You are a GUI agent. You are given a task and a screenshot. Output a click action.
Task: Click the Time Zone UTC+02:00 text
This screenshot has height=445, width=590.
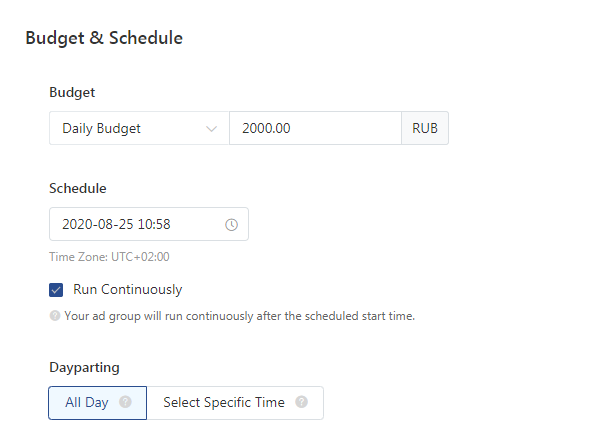coord(109,257)
